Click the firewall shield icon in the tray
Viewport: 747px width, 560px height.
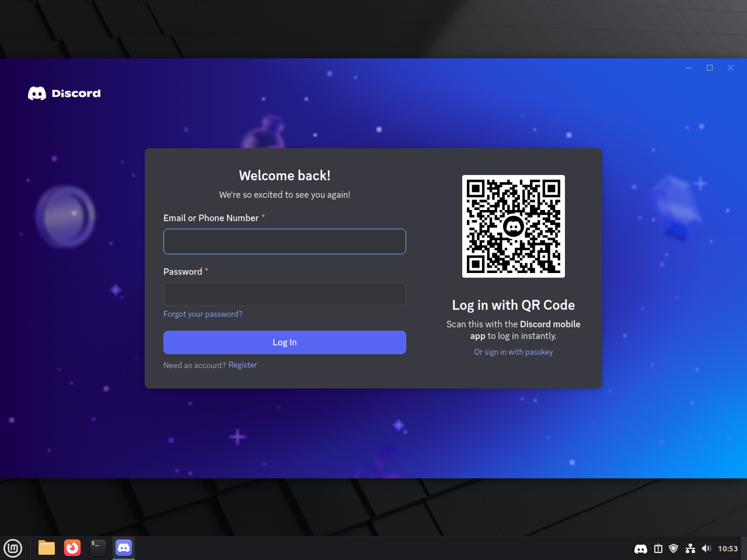(673, 548)
